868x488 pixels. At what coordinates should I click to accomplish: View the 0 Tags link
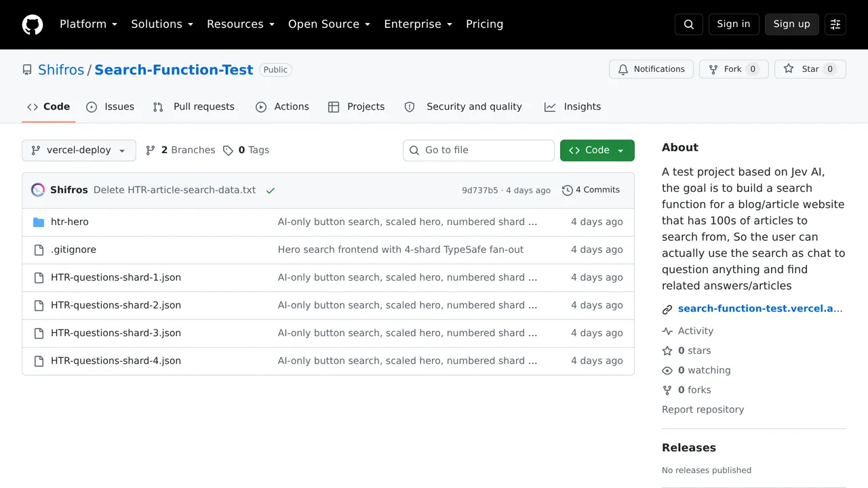click(246, 150)
